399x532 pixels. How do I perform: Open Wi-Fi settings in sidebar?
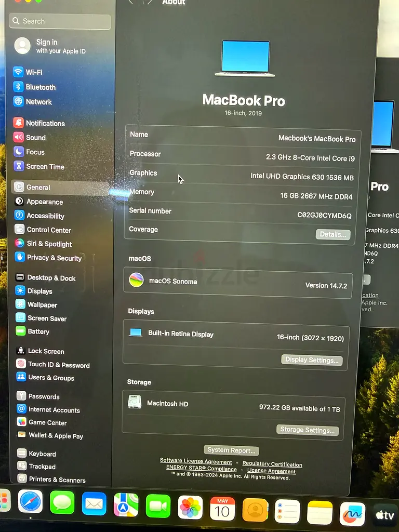tap(28, 72)
